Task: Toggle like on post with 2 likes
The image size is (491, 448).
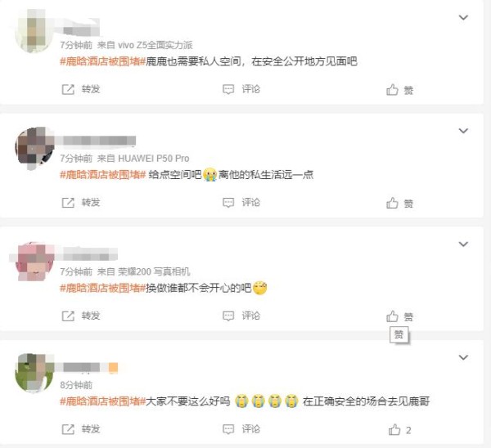Action: pyautogui.click(x=399, y=430)
